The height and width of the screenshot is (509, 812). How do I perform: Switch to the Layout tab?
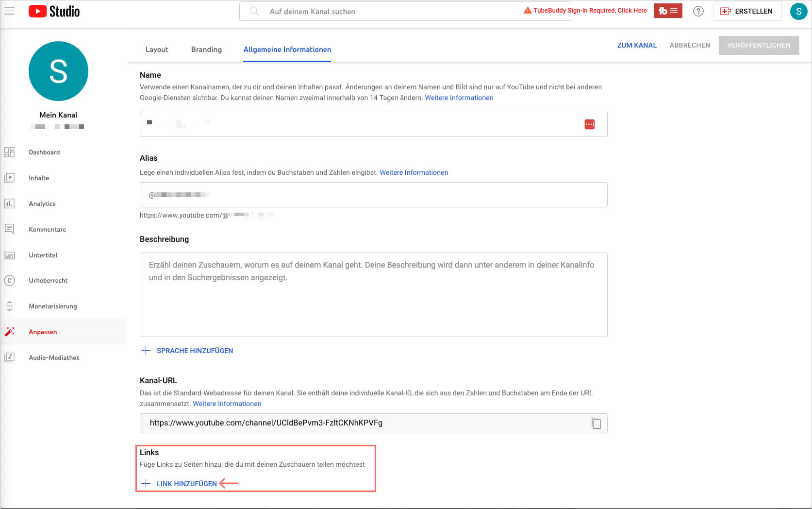pyautogui.click(x=157, y=50)
